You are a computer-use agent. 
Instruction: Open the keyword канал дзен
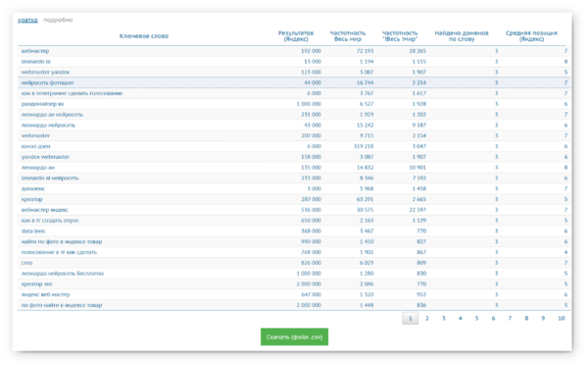pyautogui.click(x=35, y=146)
